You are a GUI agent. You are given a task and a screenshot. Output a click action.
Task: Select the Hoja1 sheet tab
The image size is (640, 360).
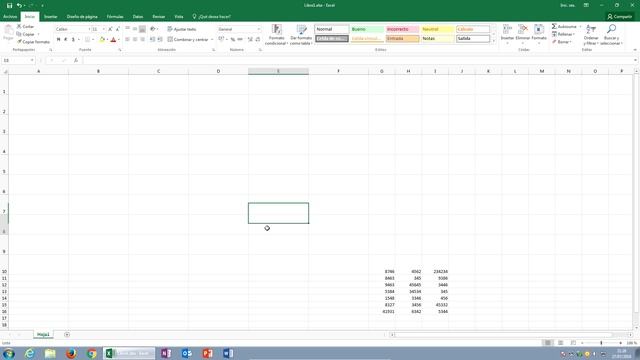[x=43, y=335]
